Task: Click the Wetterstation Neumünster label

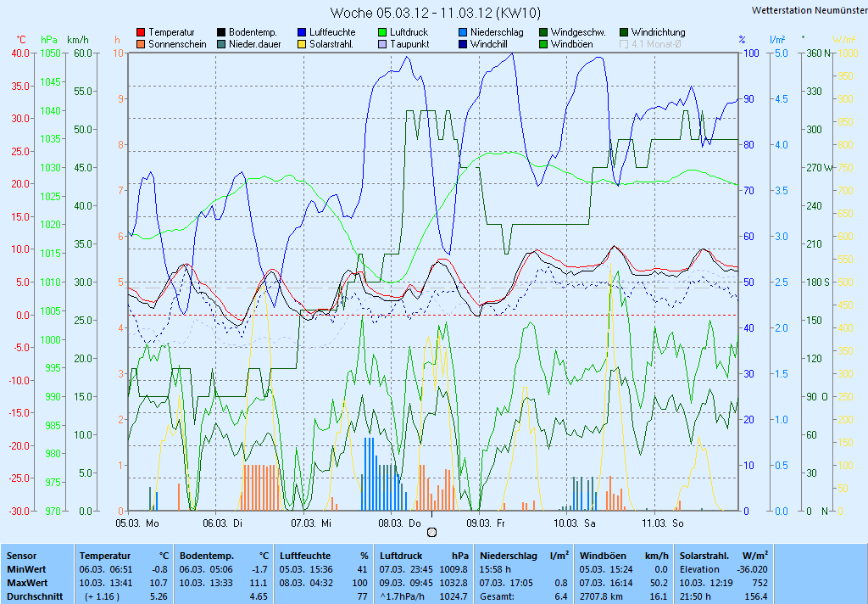Action: (810, 10)
